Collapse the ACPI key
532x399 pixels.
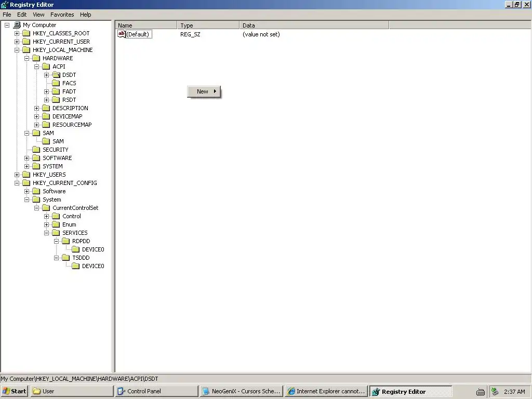tap(37, 66)
